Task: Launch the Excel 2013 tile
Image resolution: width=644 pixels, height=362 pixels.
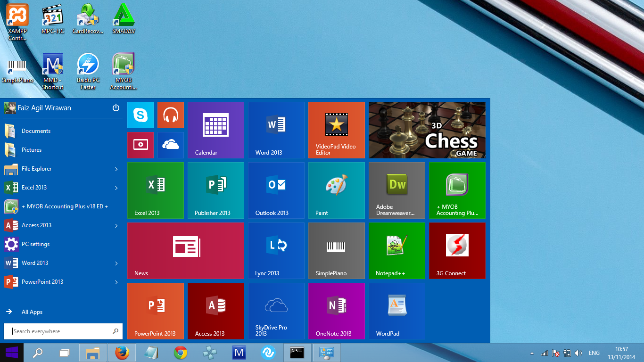Action: [156, 190]
